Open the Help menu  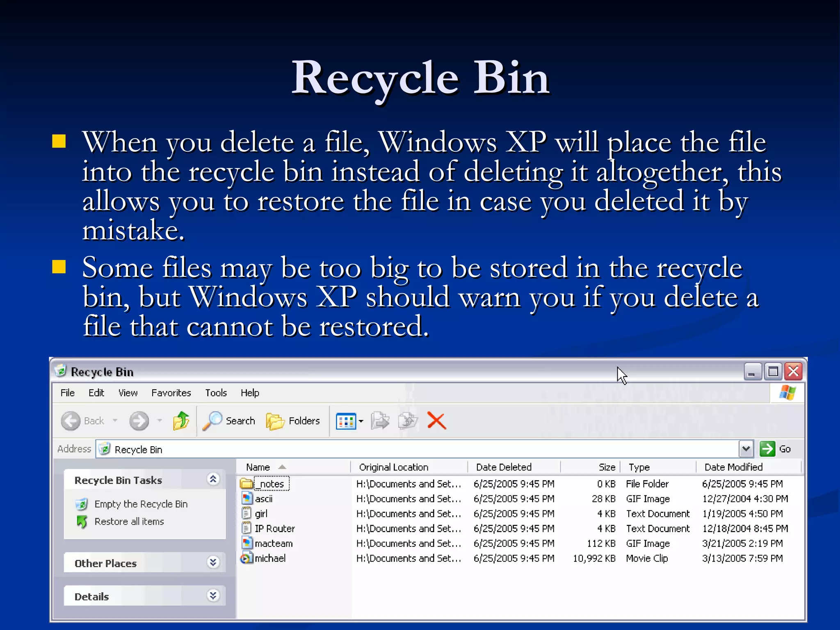(250, 393)
